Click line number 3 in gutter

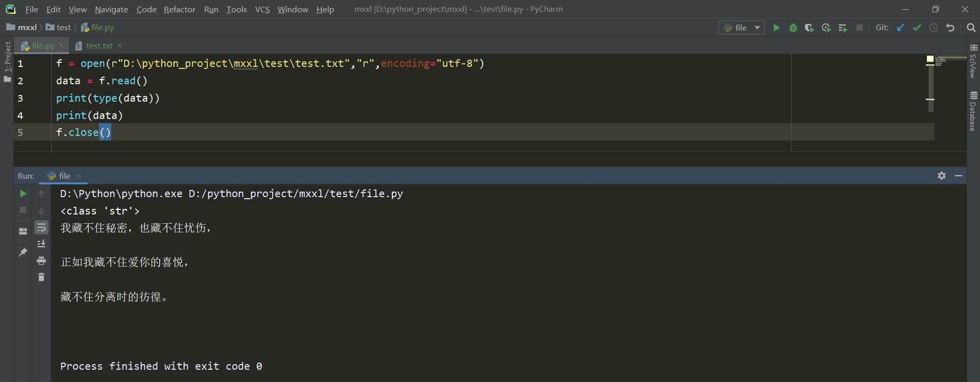click(20, 98)
